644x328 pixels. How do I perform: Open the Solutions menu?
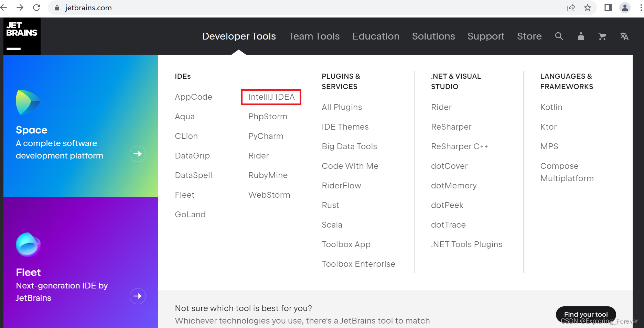[x=433, y=36]
